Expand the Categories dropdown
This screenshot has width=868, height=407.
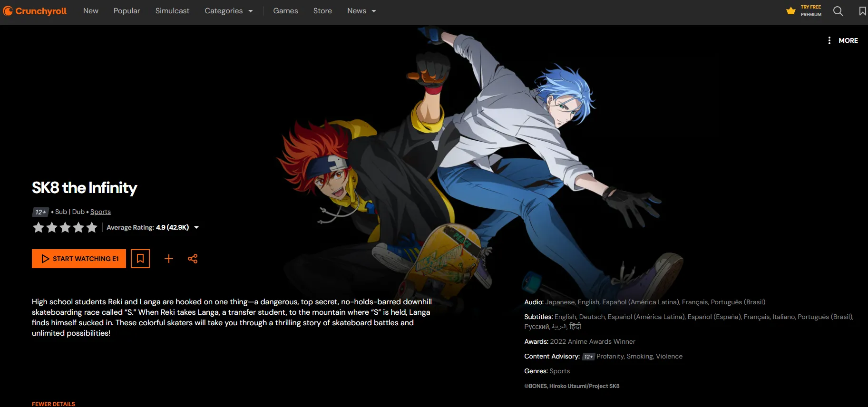pos(228,11)
